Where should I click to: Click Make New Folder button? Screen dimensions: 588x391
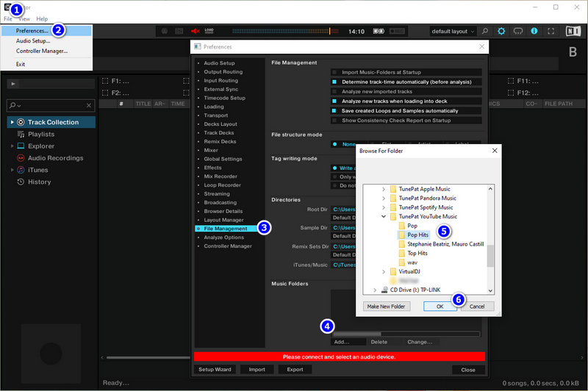pyautogui.click(x=387, y=306)
